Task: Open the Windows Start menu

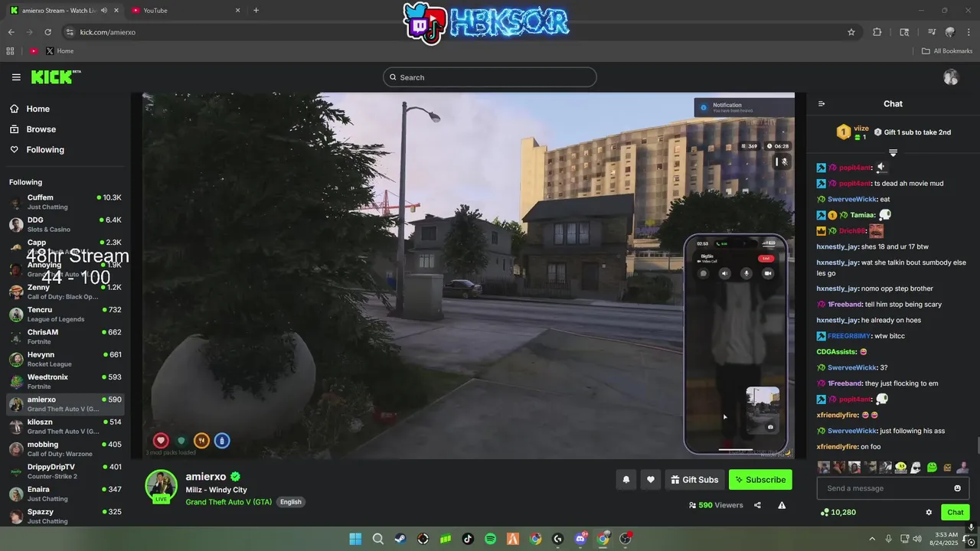Action: 355,539
